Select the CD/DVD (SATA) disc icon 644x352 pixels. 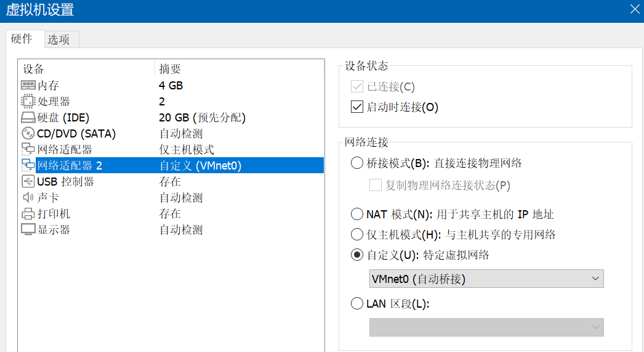point(28,134)
